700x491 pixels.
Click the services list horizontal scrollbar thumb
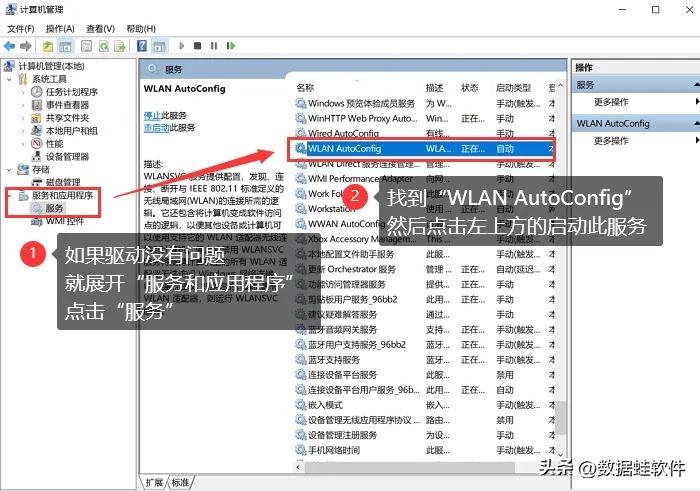409,467
